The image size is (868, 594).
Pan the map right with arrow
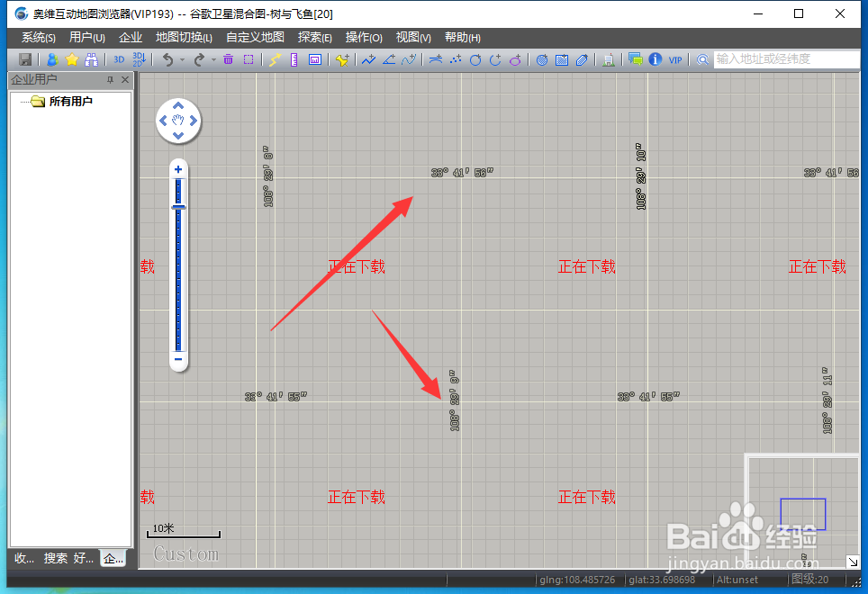(x=194, y=121)
